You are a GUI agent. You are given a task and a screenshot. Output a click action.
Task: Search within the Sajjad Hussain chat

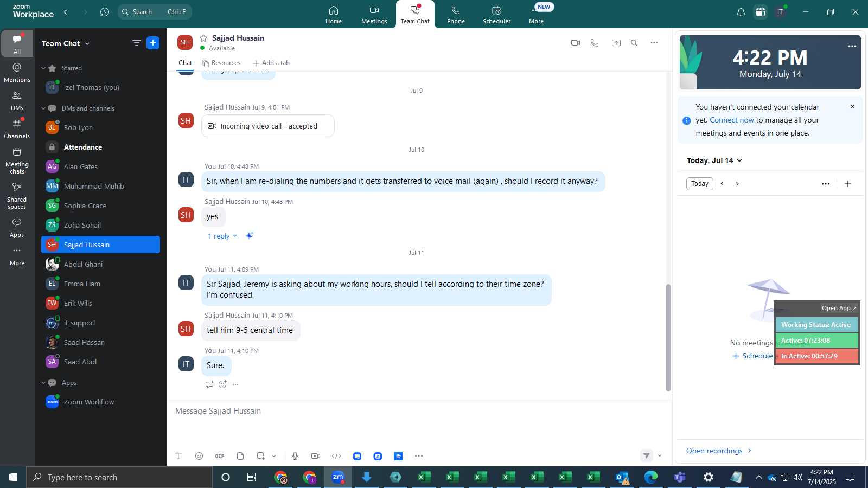point(634,43)
